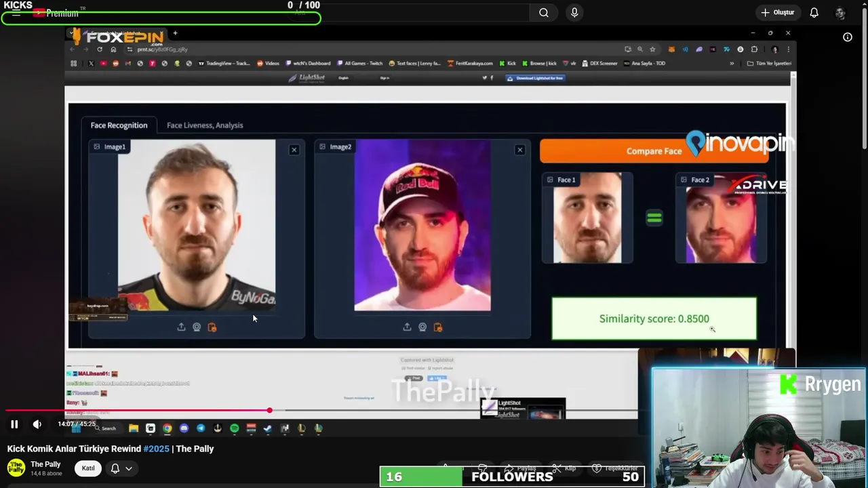
Task: Click webcam capture icon under Image1
Action: click(197, 327)
